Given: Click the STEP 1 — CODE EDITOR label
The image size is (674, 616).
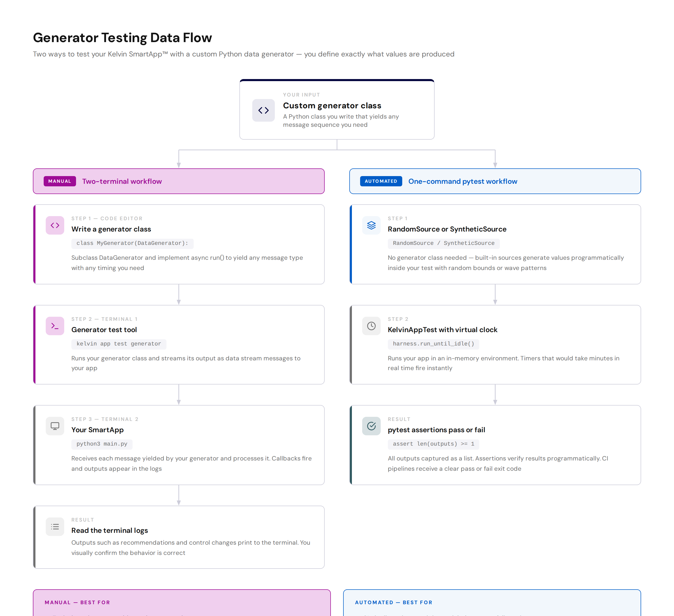Looking at the screenshot, I should coord(107,218).
